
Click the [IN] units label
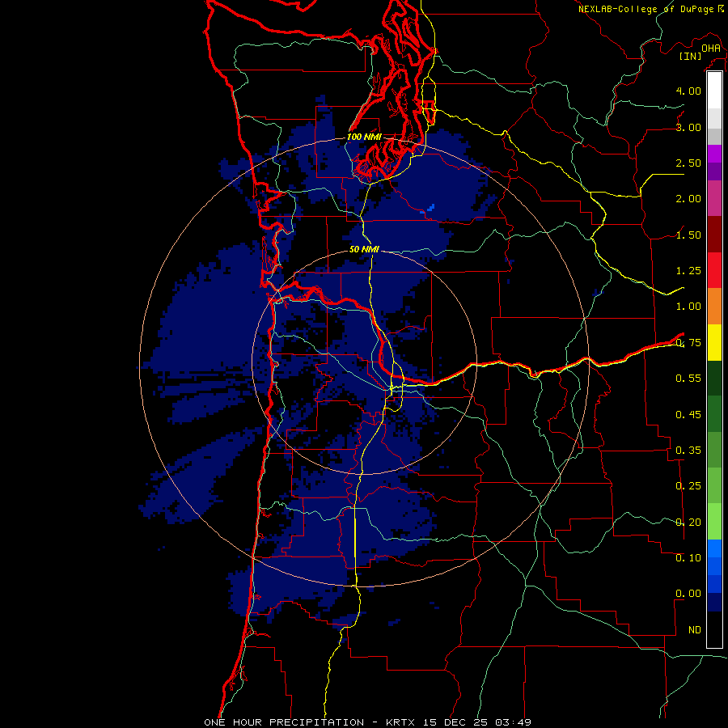[691, 56]
